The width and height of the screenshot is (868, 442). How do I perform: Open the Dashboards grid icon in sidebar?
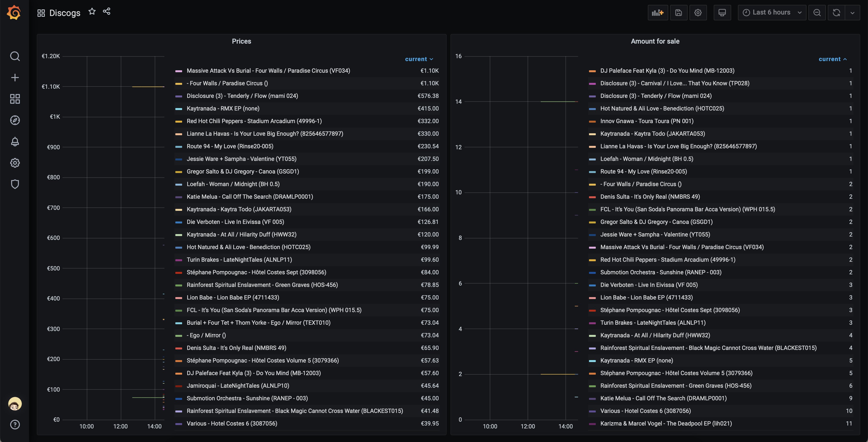tap(15, 99)
